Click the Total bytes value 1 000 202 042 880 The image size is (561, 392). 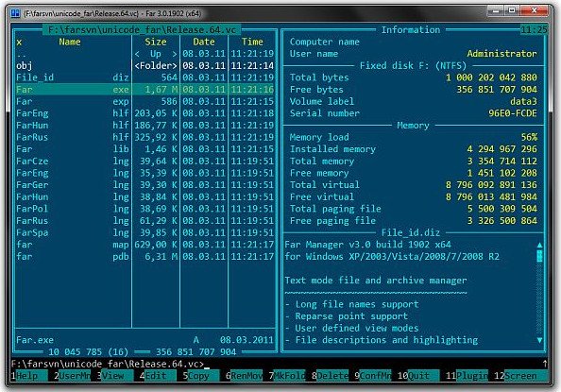[x=491, y=77]
